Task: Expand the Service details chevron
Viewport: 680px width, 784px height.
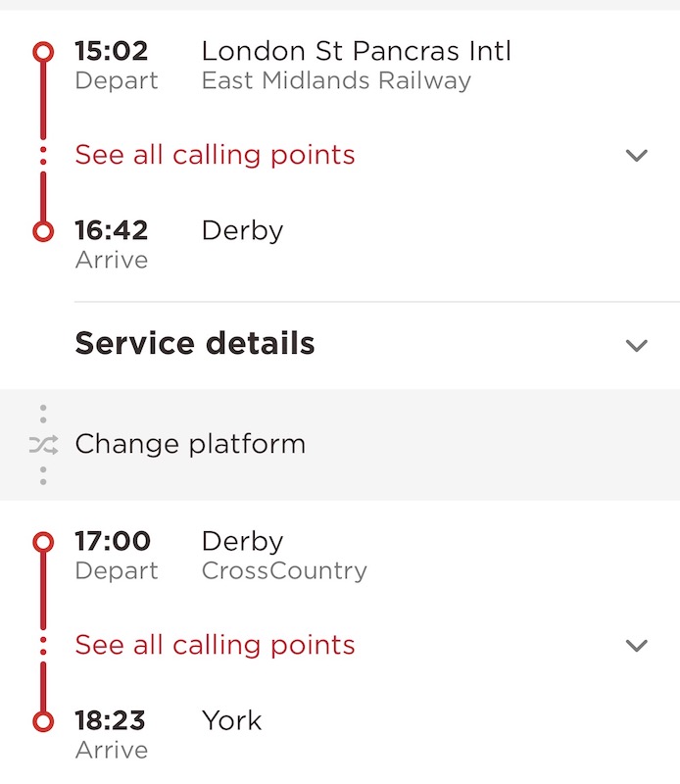Action: (637, 345)
